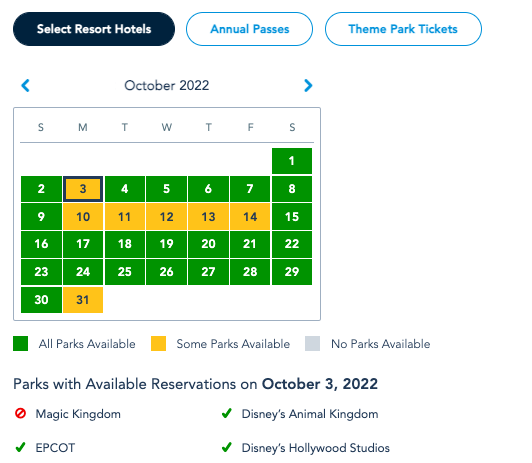The width and height of the screenshot is (532, 463).
Task: Choose October 22 green date
Action: 292,244
